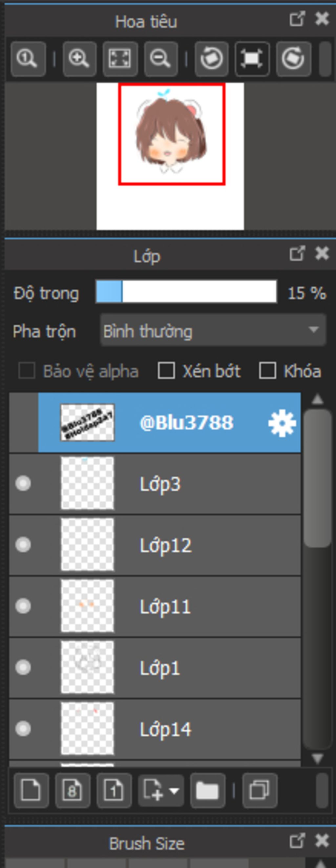
Task: Check the Khóa lock checkbox
Action: (267, 371)
